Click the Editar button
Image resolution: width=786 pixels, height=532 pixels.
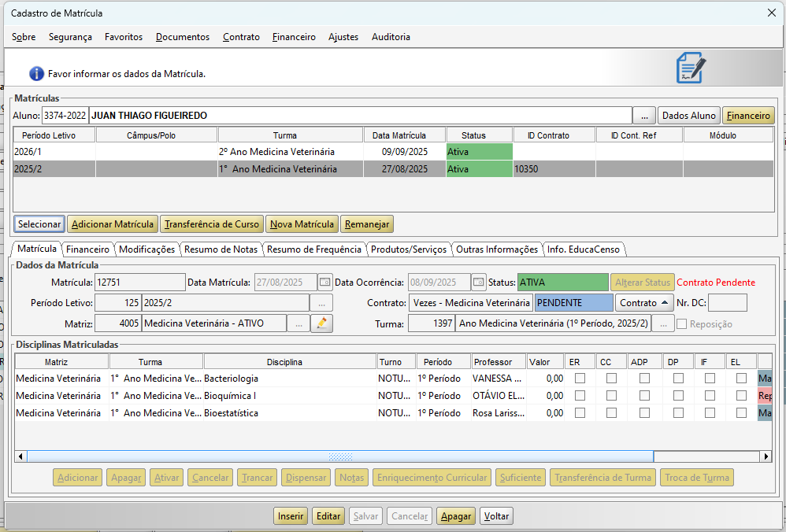click(x=328, y=516)
